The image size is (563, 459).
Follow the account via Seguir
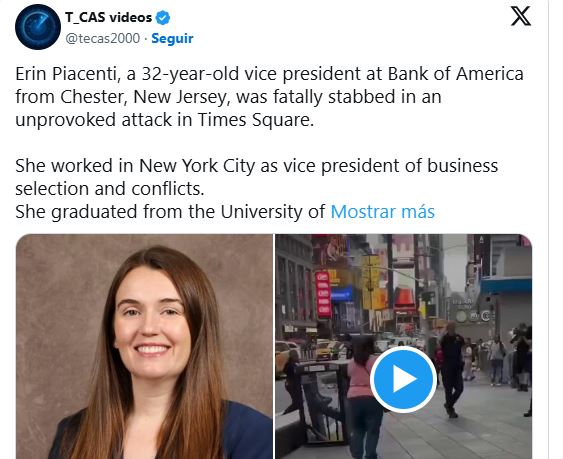point(172,38)
